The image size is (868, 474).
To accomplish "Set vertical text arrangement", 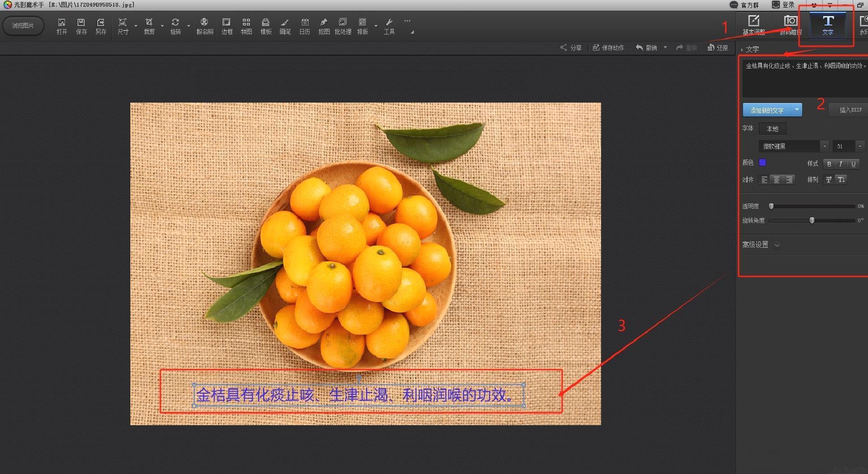I will tap(842, 180).
